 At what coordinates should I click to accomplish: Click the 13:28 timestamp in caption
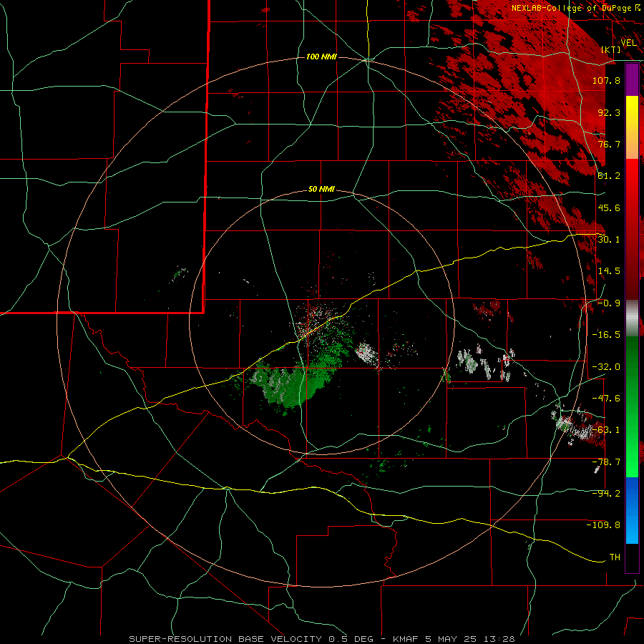click(x=499, y=639)
